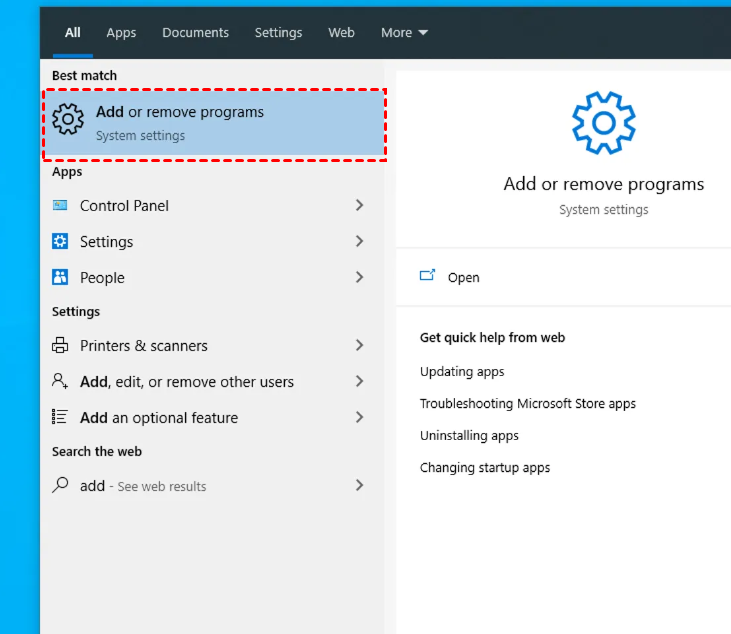Follow Troubleshooting Microsoft Store apps link
Image resolution: width=731 pixels, height=634 pixels.
[x=528, y=404]
